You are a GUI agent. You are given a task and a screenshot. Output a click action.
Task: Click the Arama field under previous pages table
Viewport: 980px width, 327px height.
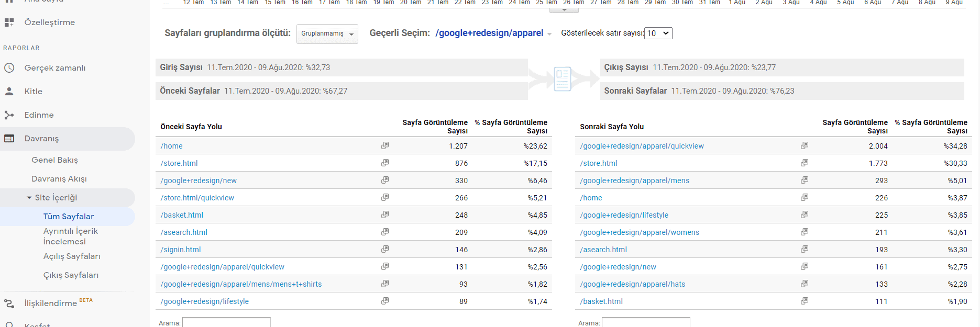226,322
